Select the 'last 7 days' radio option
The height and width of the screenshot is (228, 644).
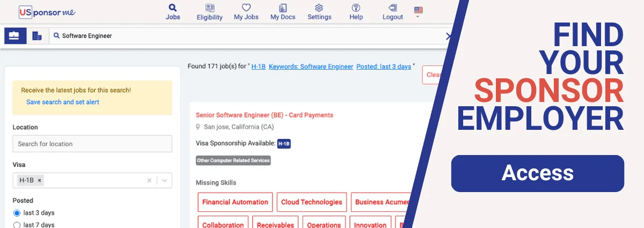(x=17, y=225)
